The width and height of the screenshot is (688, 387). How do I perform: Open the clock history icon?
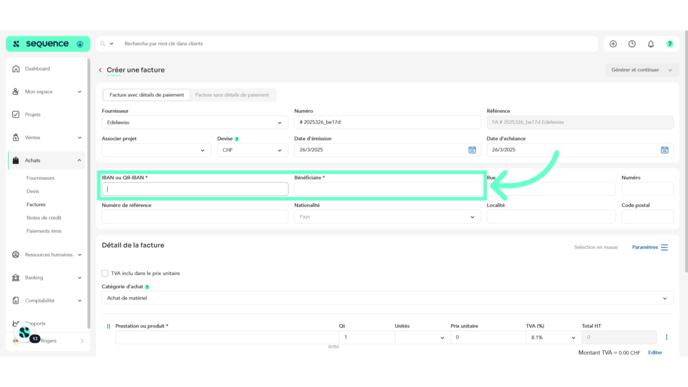[632, 44]
